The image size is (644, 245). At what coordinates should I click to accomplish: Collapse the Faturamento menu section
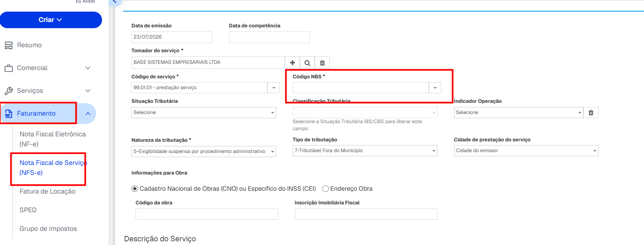tap(88, 114)
